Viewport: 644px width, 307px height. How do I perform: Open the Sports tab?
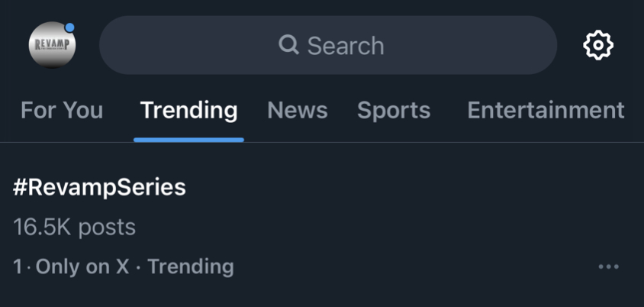(394, 111)
